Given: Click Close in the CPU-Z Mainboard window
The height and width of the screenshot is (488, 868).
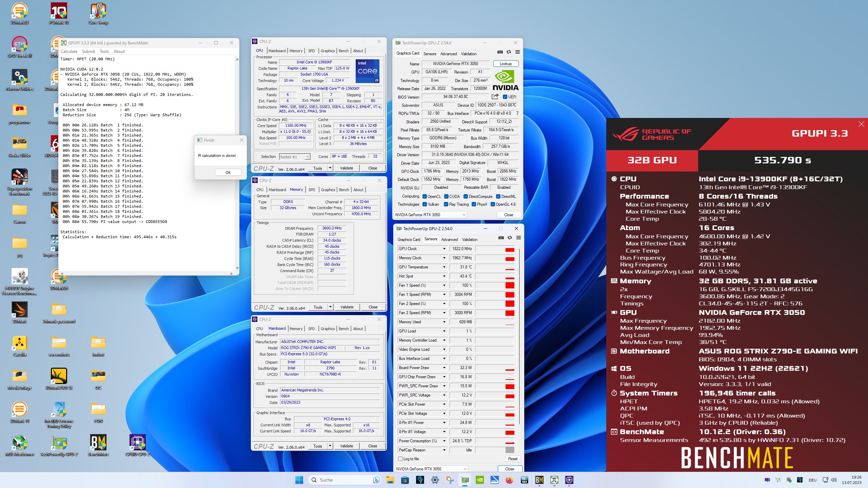Looking at the screenshot, I should (373, 446).
